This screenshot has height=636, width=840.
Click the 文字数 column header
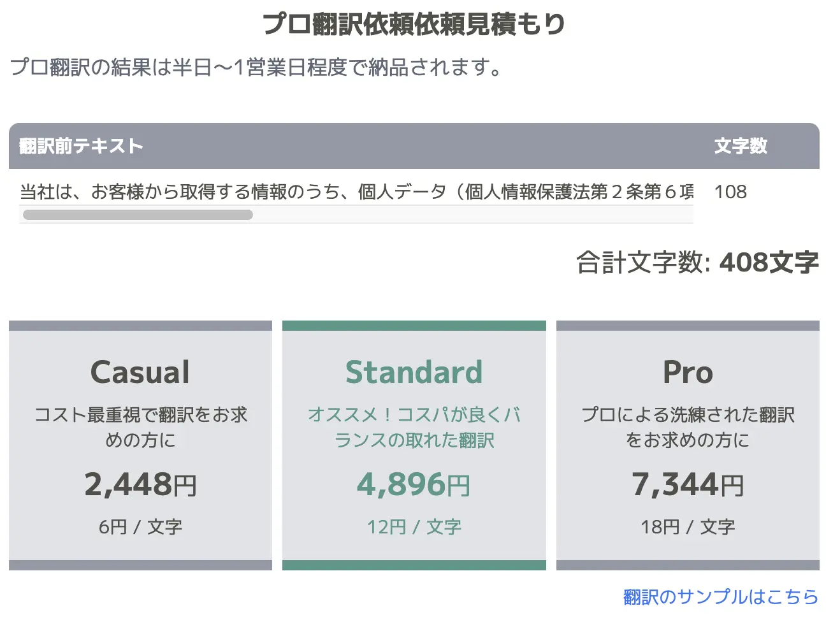point(741,146)
